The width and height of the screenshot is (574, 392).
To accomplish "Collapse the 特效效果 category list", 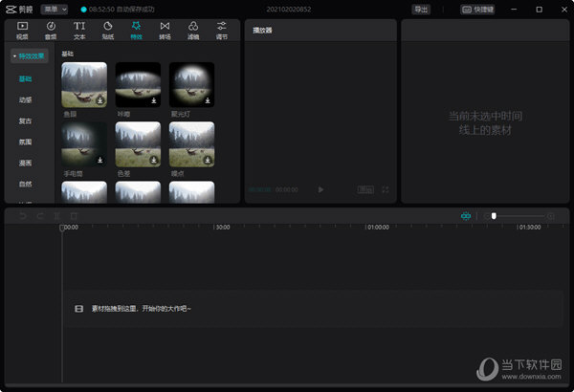I will [29, 56].
